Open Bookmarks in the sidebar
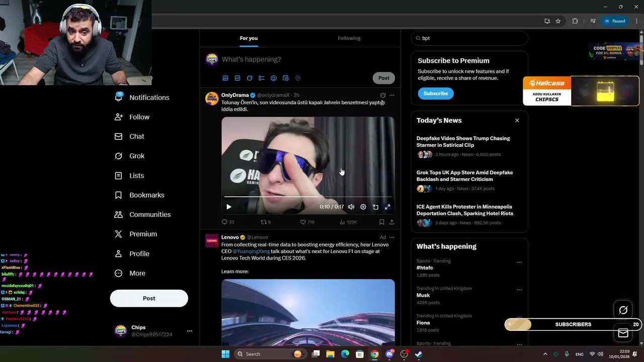 tap(139, 195)
